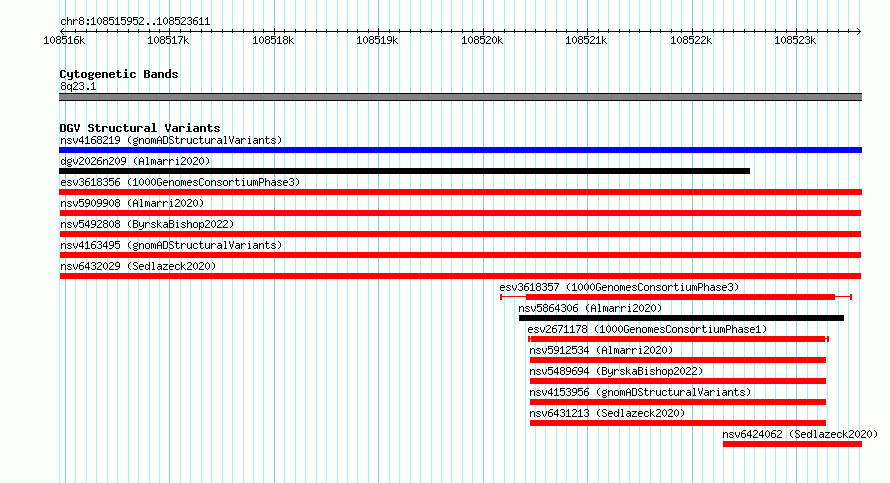Click the black nsv5864306 variant bar

pos(681,318)
